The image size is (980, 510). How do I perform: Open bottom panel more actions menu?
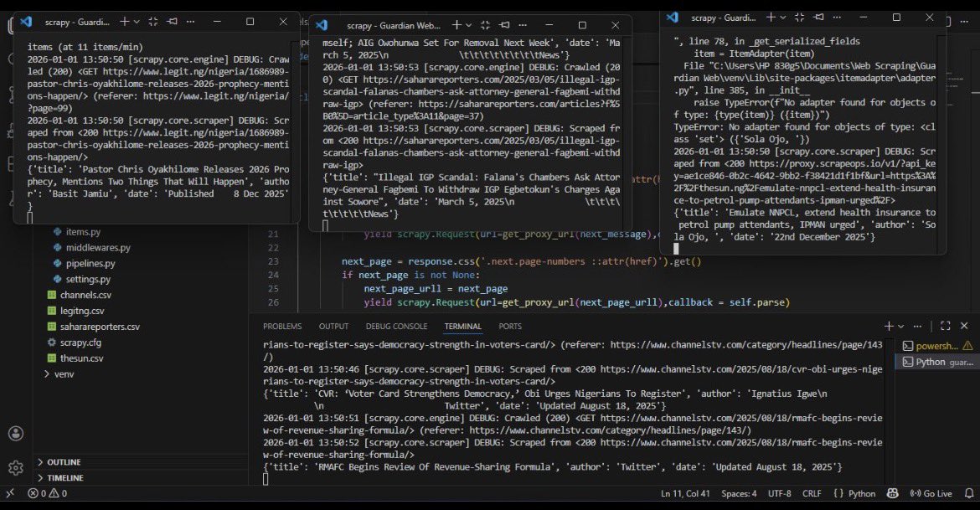(x=917, y=326)
